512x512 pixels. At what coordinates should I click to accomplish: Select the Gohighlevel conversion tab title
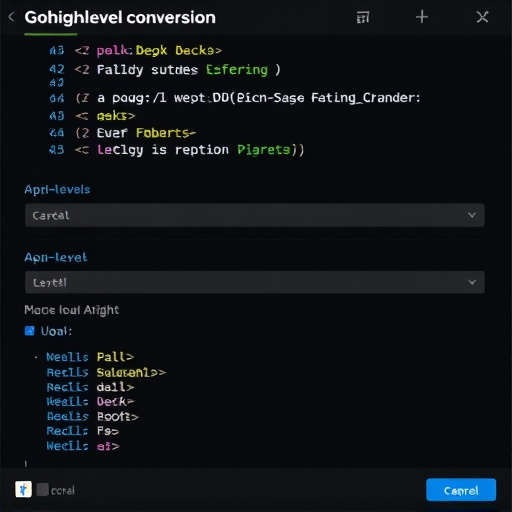tap(120, 17)
